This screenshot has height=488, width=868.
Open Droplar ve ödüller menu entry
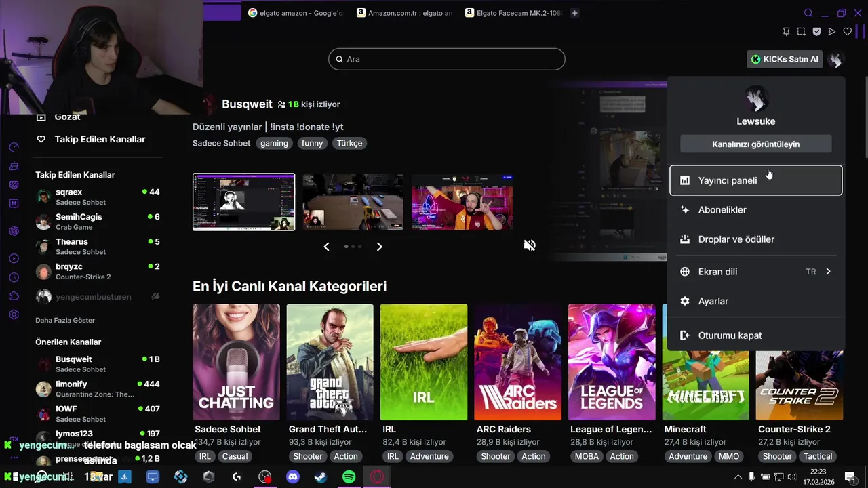tap(756, 239)
